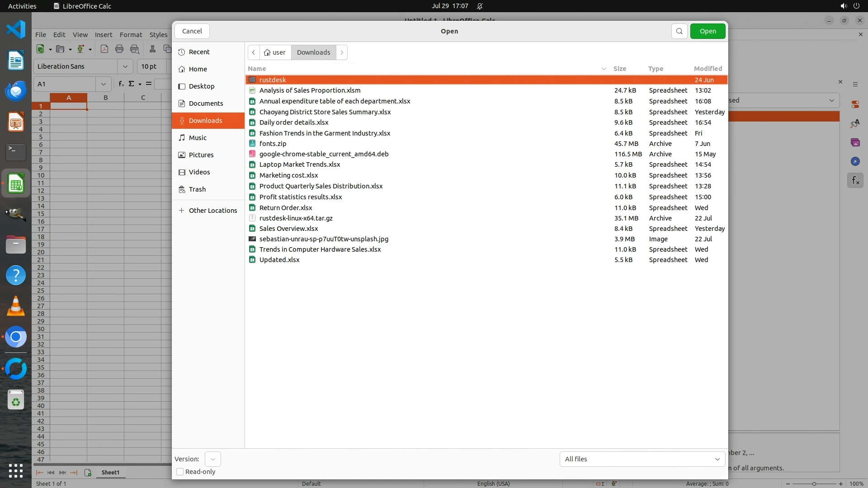Click the Sum sigma icon in formula bar
This screenshot has height=488, width=868.
[x=132, y=84]
